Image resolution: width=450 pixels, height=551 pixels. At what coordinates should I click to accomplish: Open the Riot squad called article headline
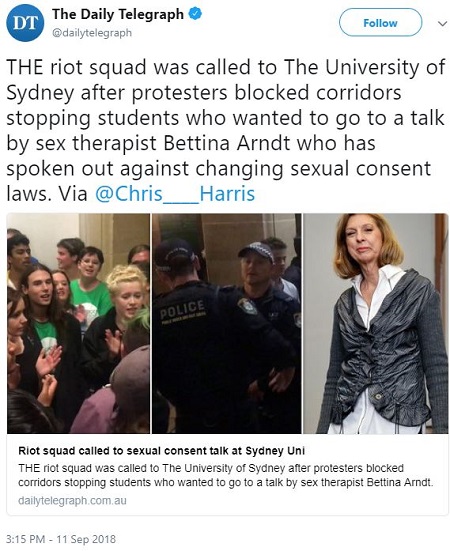pos(162,451)
